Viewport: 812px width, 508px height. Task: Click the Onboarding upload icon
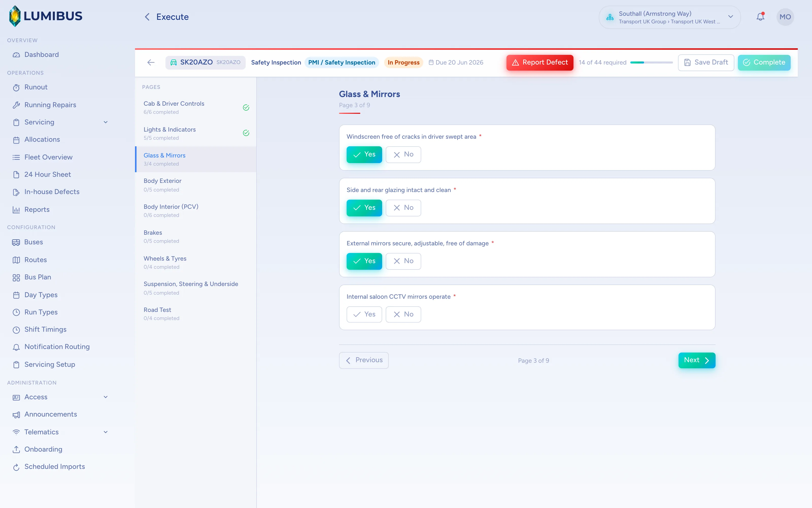point(16,450)
